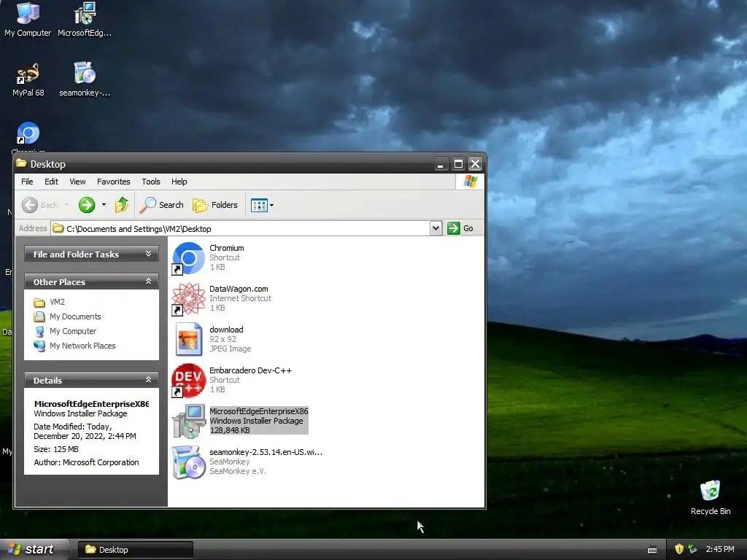Launch MyPal 68 desktop shortcut

(x=28, y=79)
